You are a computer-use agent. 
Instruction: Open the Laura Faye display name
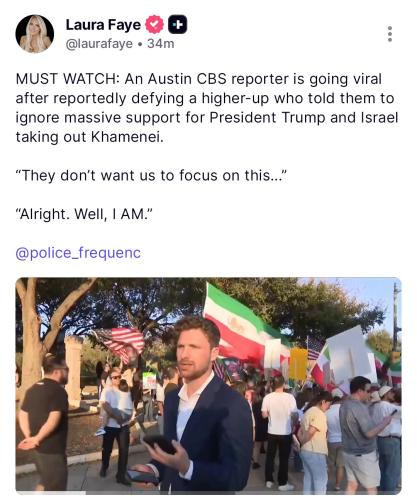pos(103,25)
